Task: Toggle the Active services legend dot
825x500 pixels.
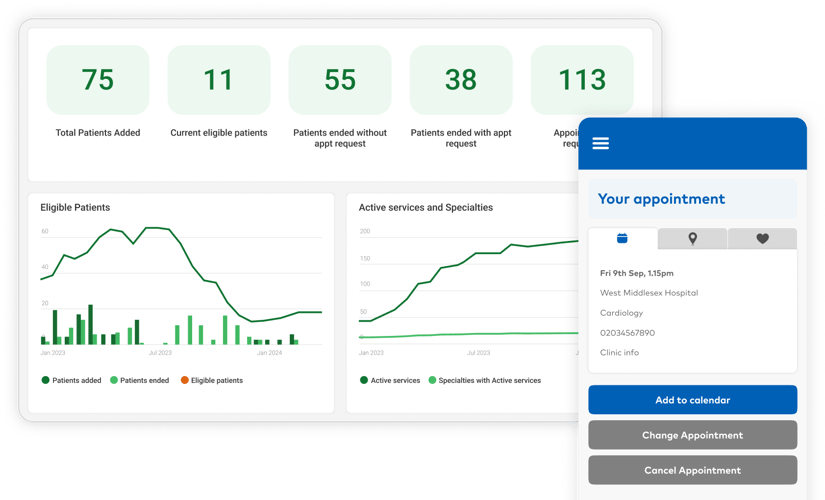Action: 364,380
